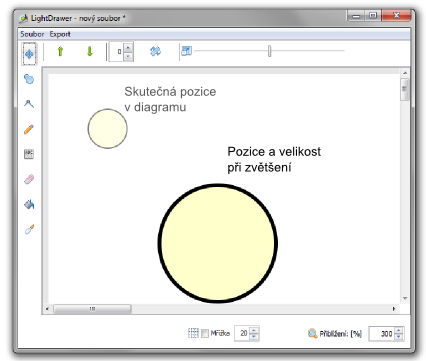
Task: Click the vertical scrollbar up arrow
Action: (x=405, y=73)
